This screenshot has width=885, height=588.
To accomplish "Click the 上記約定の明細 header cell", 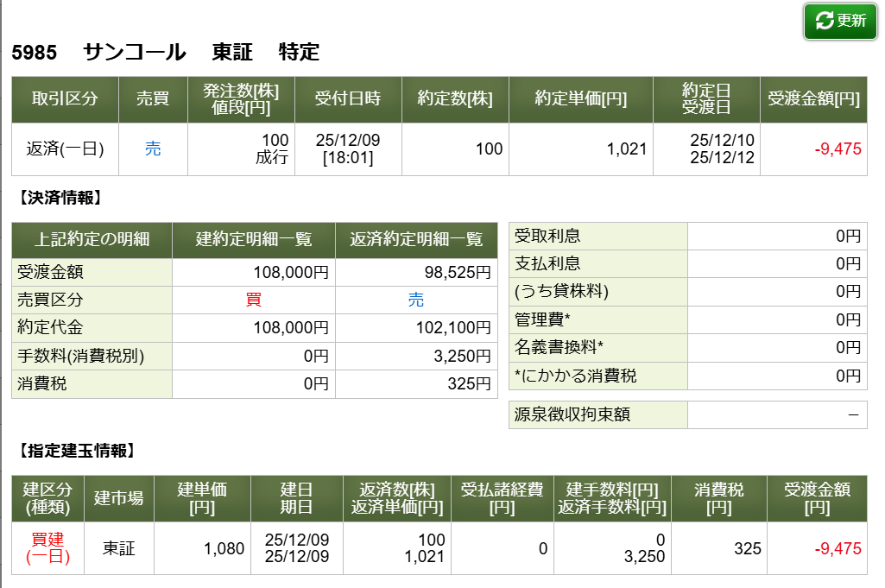I will click(92, 239).
